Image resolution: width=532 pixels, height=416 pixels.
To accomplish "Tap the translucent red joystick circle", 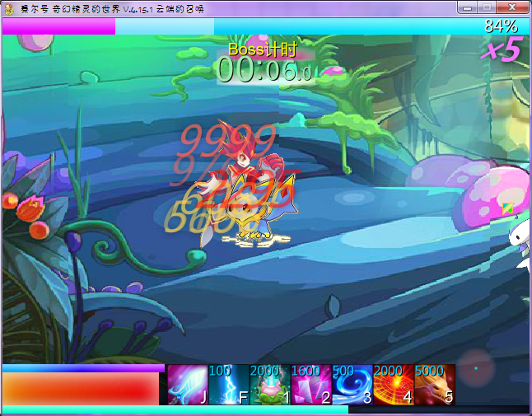I will (475, 369).
